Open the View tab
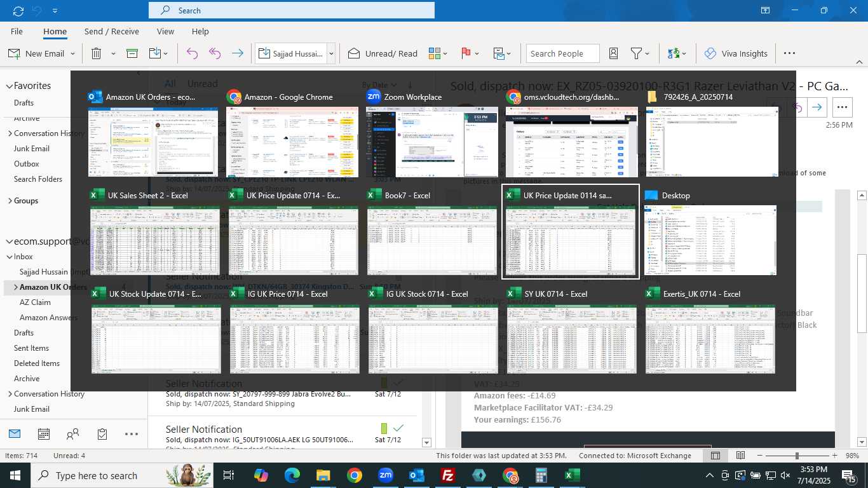Viewport: 868px width, 488px height. (165, 31)
